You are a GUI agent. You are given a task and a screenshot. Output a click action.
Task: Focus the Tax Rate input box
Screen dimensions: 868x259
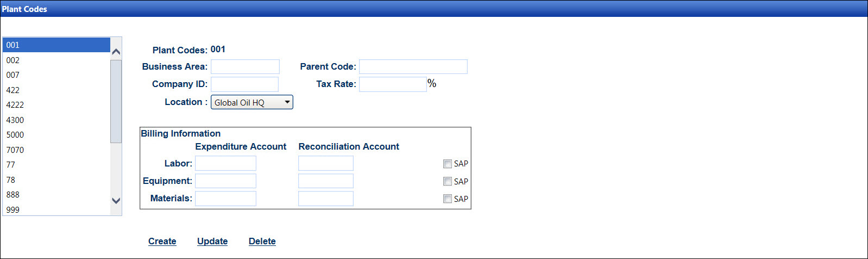pos(393,84)
